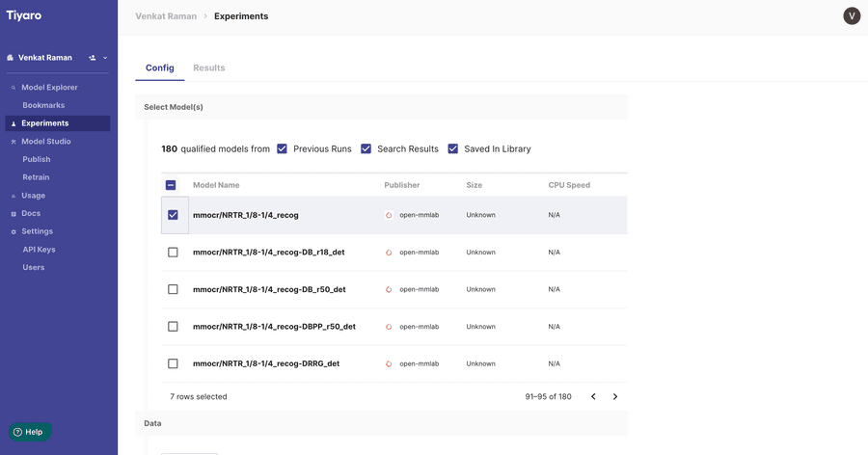The image size is (868, 455).
Task: Open Publish in sidebar
Action: click(x=37, y=159)
